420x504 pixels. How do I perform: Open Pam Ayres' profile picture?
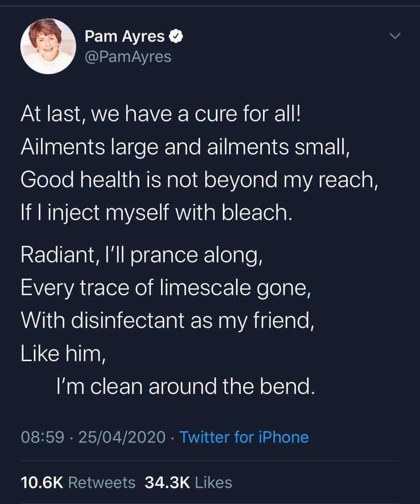pos(48,47)
